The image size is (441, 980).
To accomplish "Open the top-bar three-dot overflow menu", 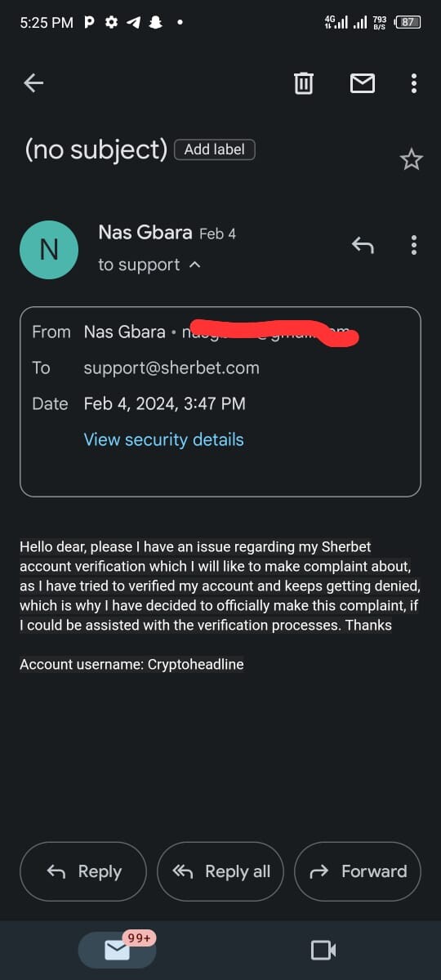I will click(x=414, y=82).
